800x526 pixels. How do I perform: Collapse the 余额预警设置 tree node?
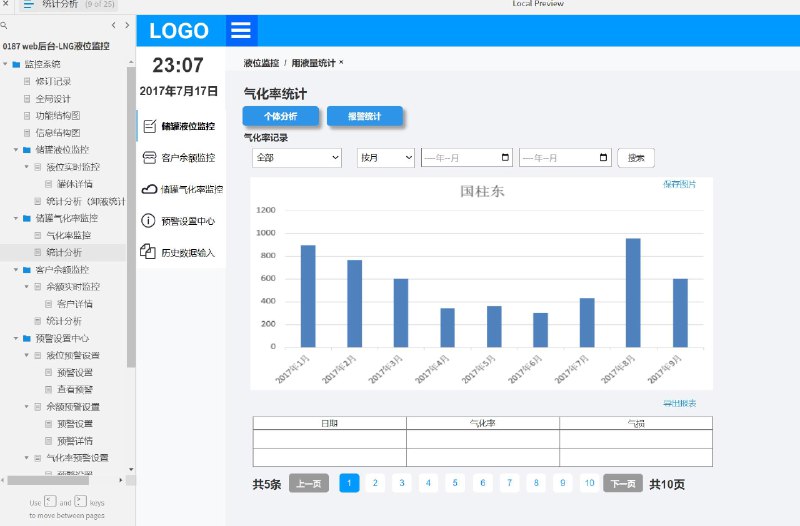27,407
